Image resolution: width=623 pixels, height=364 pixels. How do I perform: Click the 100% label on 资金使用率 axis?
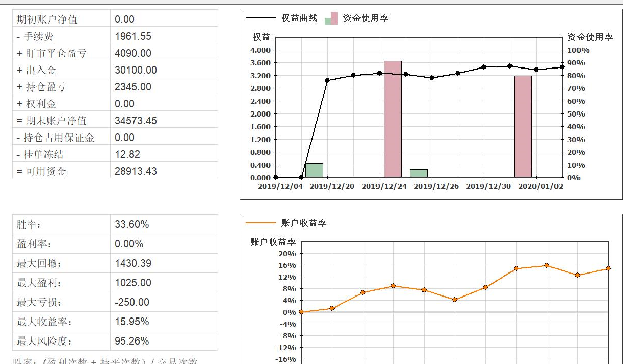pos(578,50)
